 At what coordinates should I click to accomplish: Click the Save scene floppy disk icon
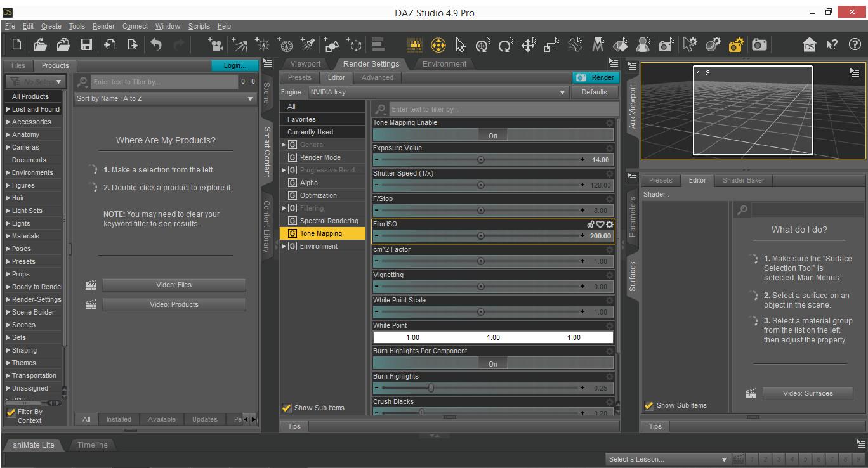[86, 44]
